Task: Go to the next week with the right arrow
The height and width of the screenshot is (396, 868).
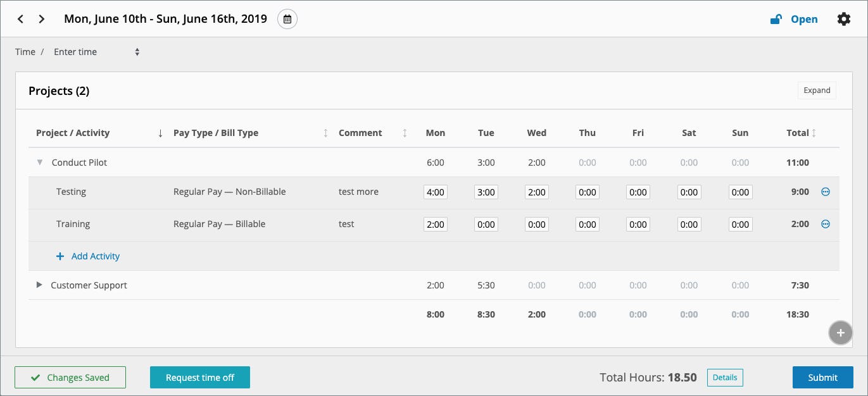Action: coord(41,19)
